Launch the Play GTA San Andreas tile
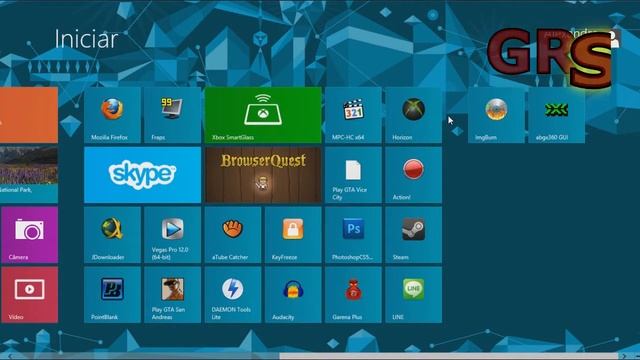The width and height of the screenshot is (640, 360). [x=172, y=295]
